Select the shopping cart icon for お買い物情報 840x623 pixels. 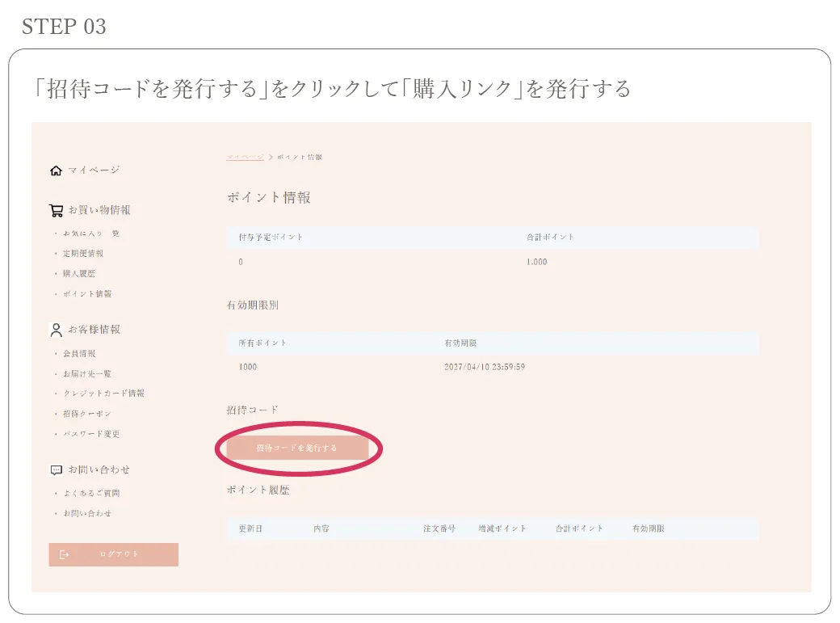[56, 209]
